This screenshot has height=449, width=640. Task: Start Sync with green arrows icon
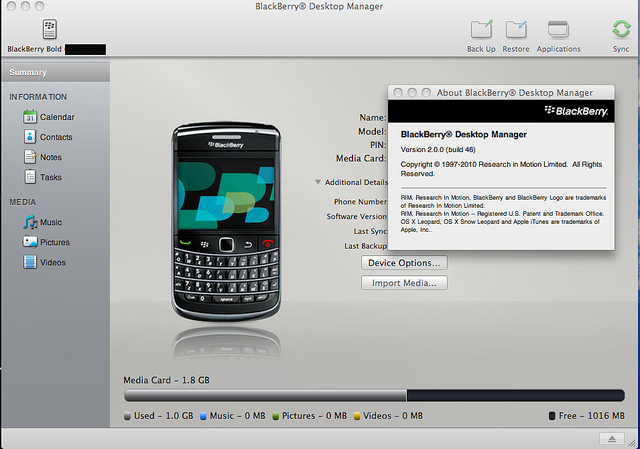point(621,29)
